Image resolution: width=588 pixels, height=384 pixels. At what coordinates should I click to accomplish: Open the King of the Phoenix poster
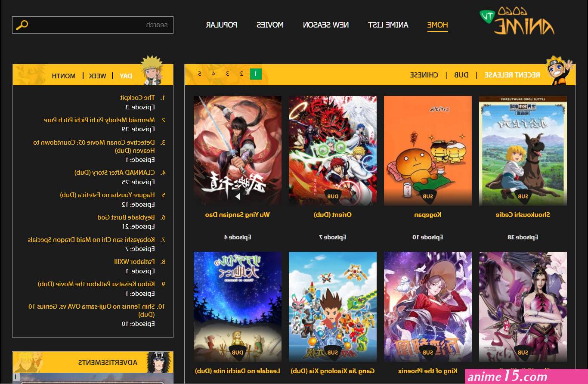tap(427, 307)
